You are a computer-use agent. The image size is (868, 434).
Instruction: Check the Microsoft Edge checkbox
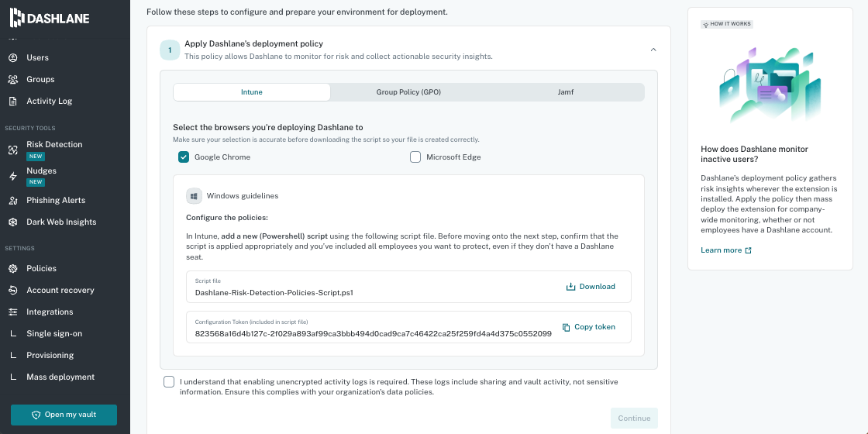coord(415,157)
